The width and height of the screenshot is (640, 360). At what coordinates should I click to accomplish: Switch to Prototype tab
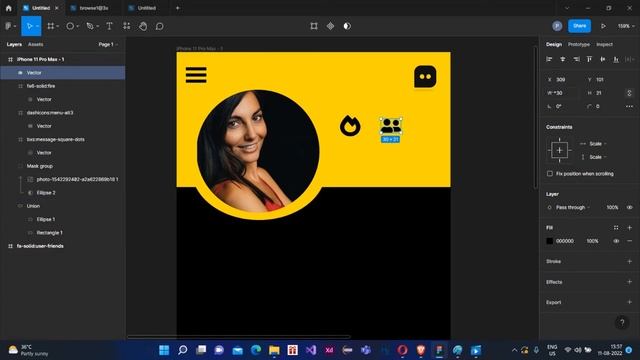click(579, 44)
